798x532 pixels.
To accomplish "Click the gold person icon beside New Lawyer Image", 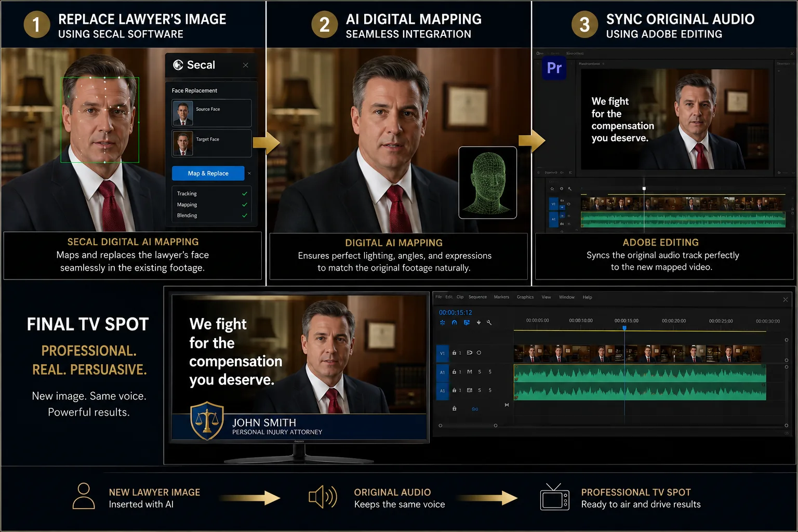I will coord(84,496).
